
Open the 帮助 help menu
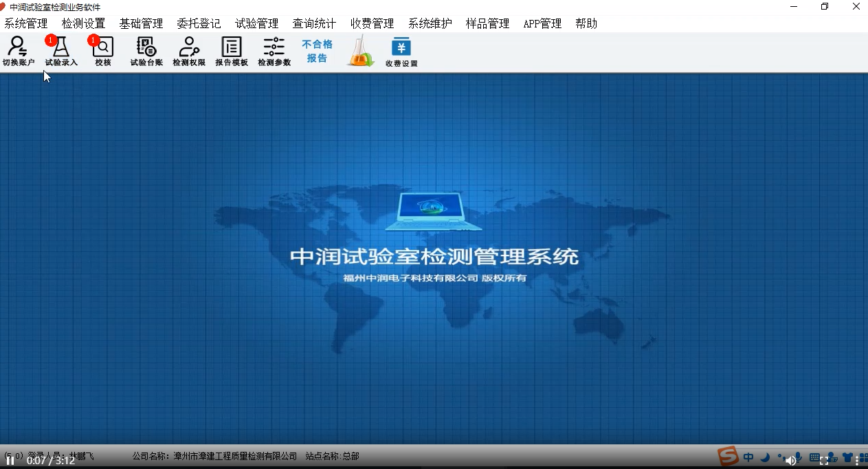click(586, 23)
